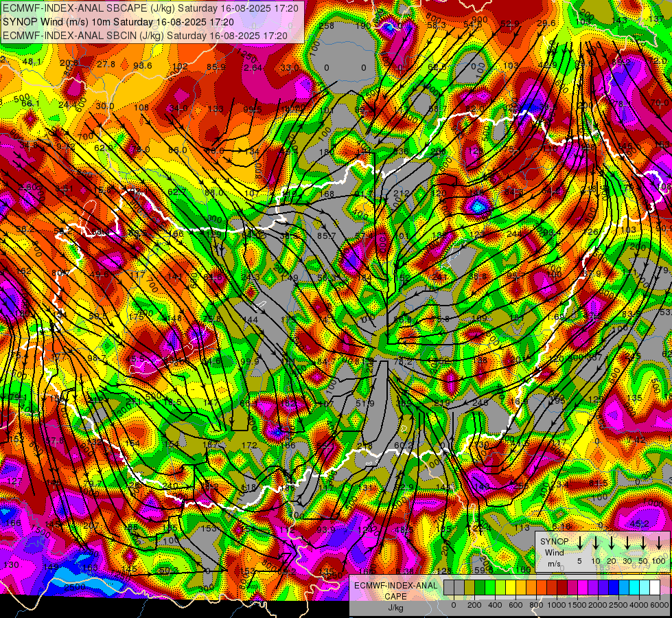Click the 85.7 value on the map

(327, 236)
